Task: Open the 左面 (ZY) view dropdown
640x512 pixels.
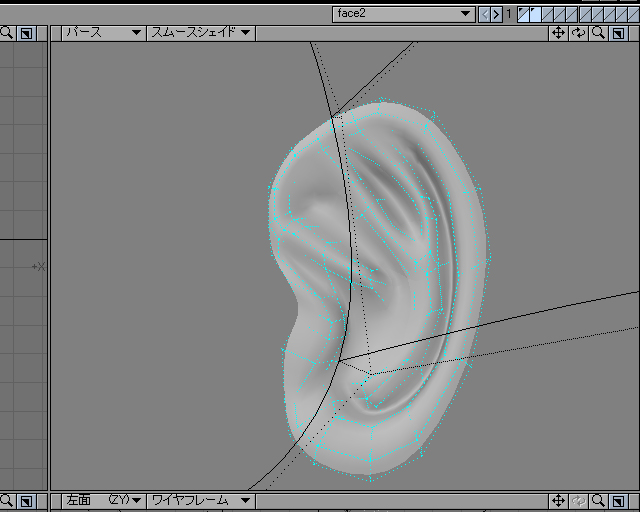Action: (x=103, y=500)
